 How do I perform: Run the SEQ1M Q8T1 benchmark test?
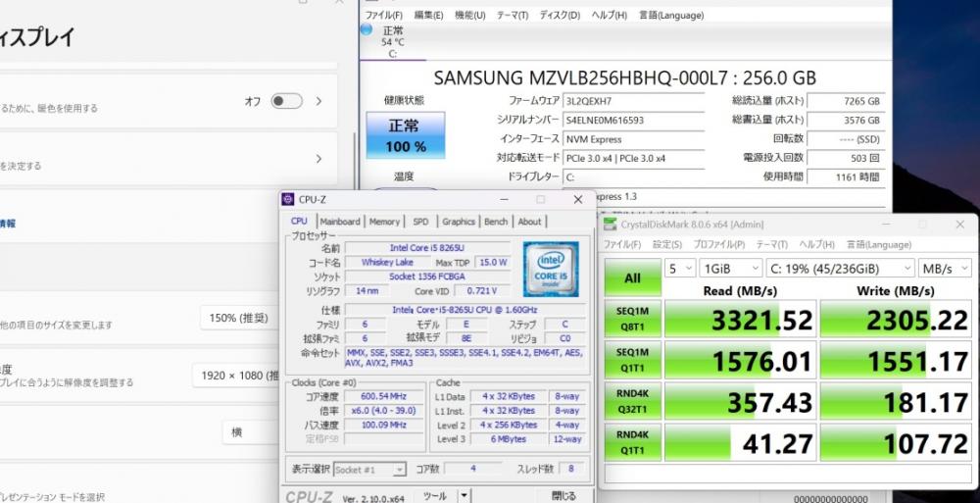coord(632,319)
